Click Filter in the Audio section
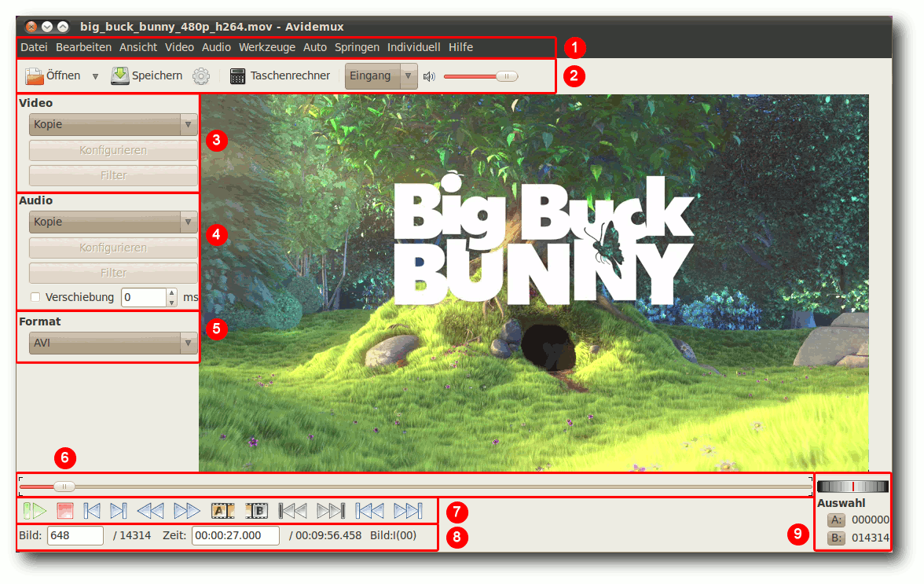The image size is (924, 584). (x=113, y=273)
